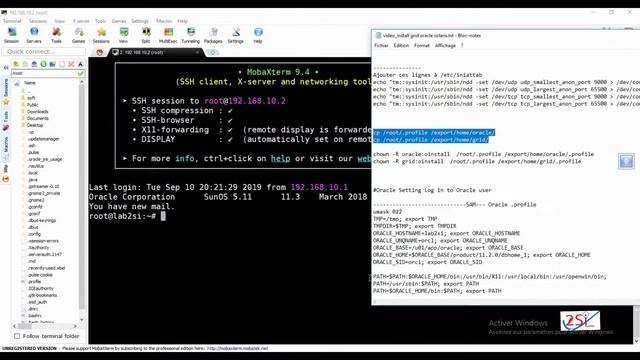Close the 192.168.10.2 terminal tab
The height and width of the screenshot is (360, 640).
click(x=197, y=52)
